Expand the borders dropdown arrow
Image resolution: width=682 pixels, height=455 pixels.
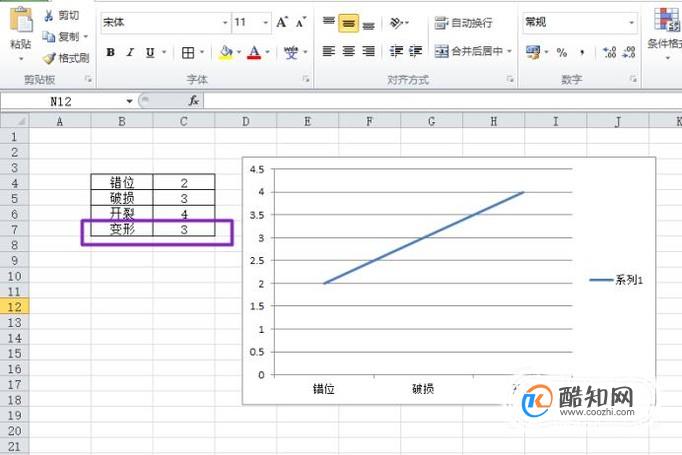tap(202, 53)
